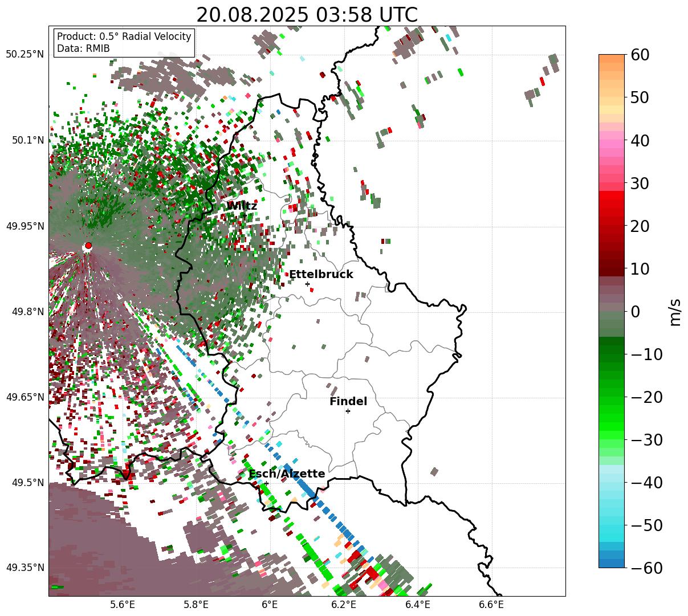The image size is (688, 616).
Task: Click the 5.6°E longitude tick label
Action: point(123,605)
